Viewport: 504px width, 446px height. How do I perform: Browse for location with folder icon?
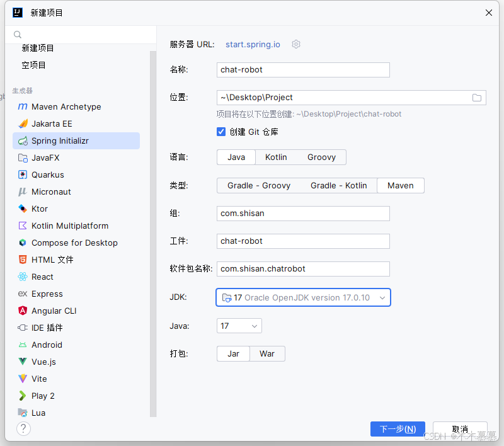click(477, 98)
